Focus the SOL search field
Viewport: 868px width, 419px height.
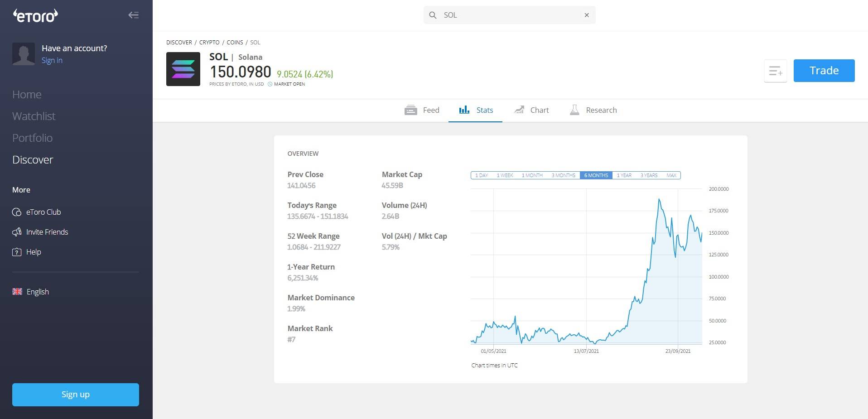click(x=510, y=15)
